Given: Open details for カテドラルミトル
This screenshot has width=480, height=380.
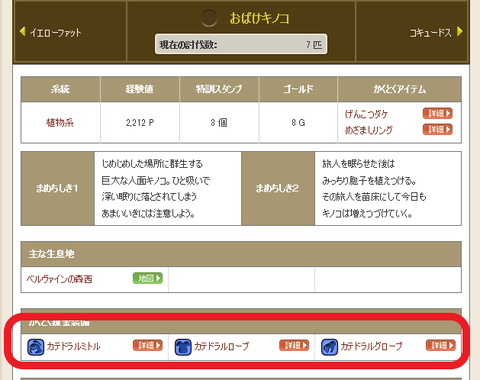Looking at the screenshot, I should (148, 345).
